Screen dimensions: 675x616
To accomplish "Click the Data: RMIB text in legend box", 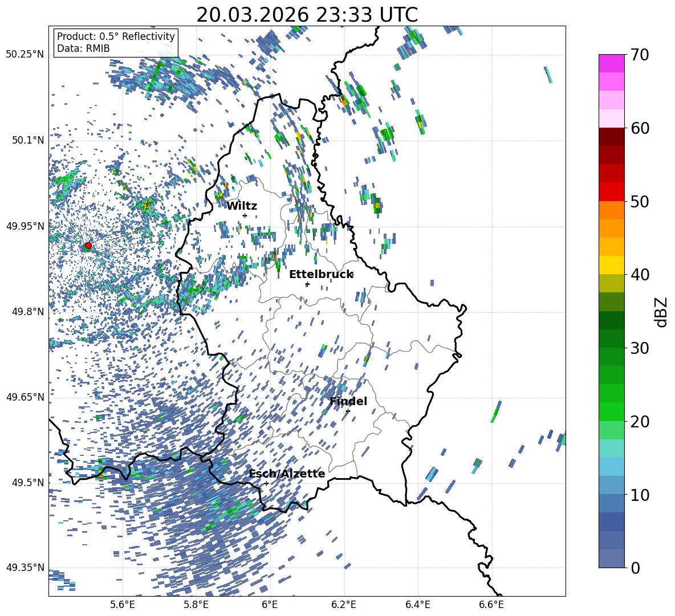I will [83, 48].
